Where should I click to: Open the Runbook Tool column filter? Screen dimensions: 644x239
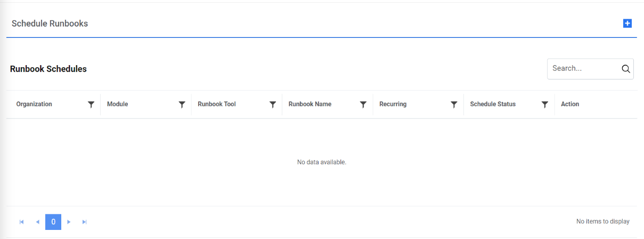click(273, 105)
